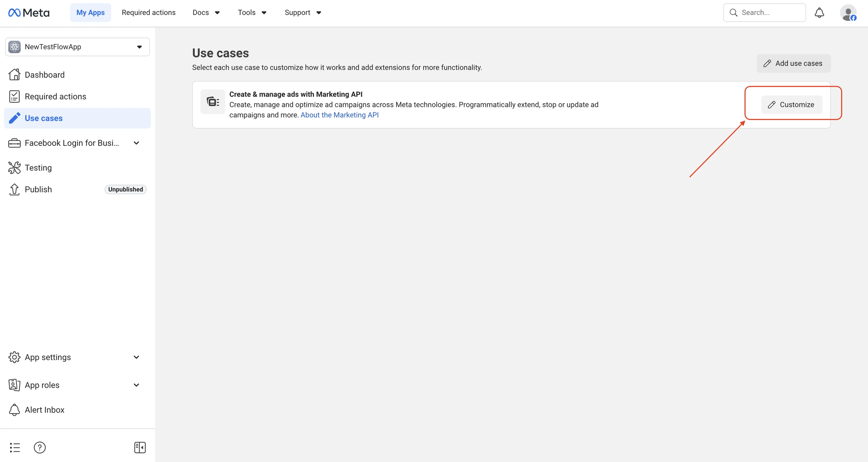
Task: Click the Testing tools icon
Action: pyautogui.click(x=14, y=168)
